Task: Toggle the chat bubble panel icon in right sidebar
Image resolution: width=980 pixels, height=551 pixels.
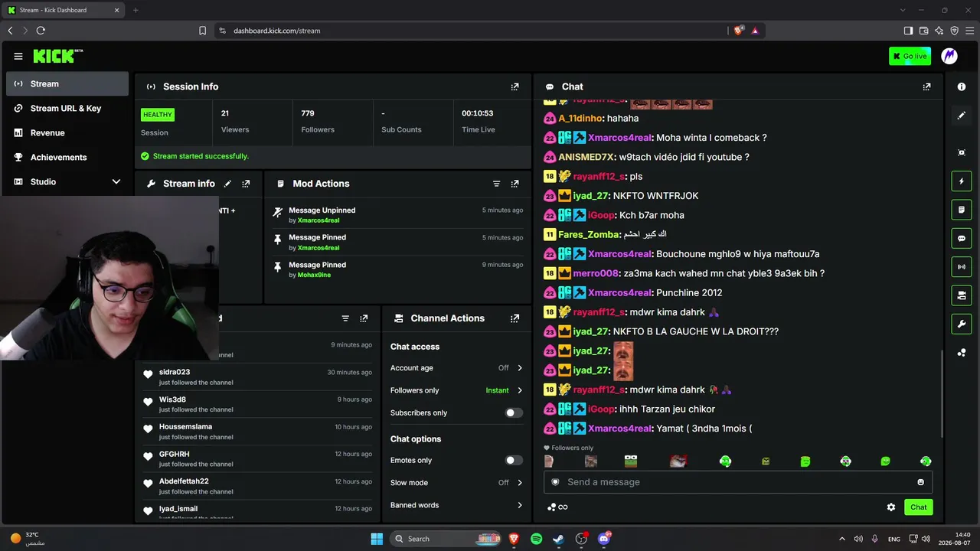Action: point(962,238)
